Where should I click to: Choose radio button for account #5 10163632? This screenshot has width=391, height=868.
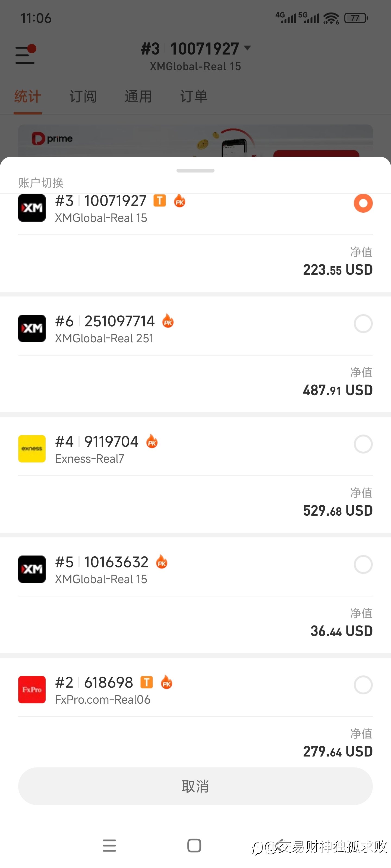click(363, 564)
